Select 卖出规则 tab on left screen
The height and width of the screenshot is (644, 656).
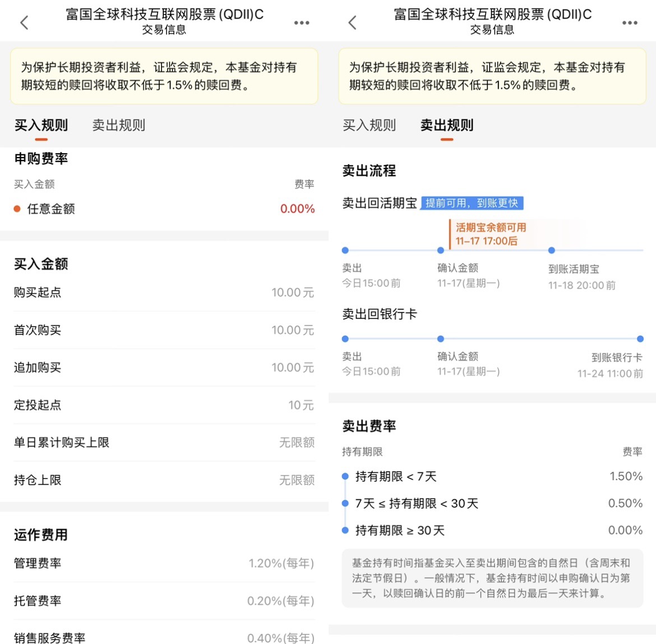118,125
